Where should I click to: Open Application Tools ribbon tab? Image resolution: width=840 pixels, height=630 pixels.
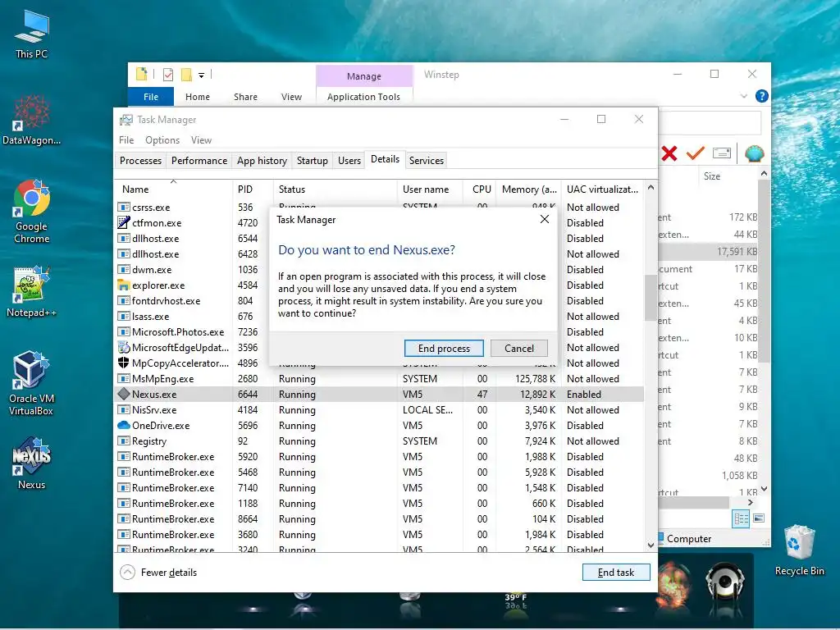click(x=363, y=97)
